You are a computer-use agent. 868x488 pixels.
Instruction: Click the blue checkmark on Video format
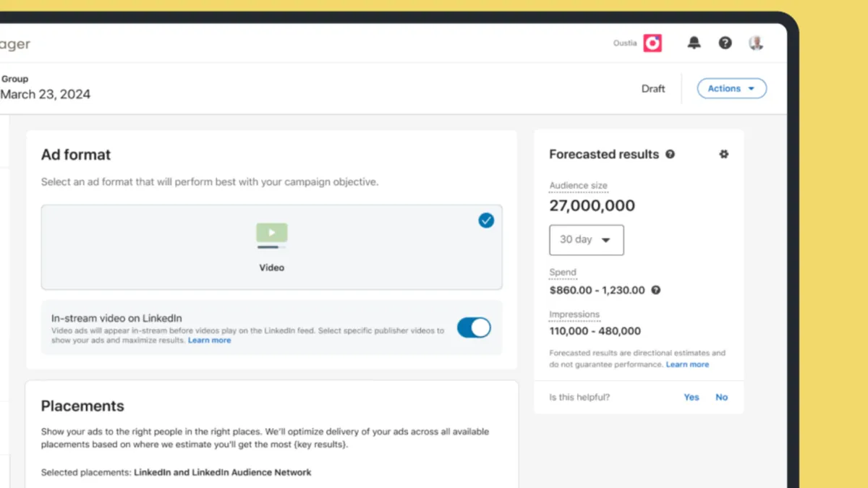tap(486, 220)
